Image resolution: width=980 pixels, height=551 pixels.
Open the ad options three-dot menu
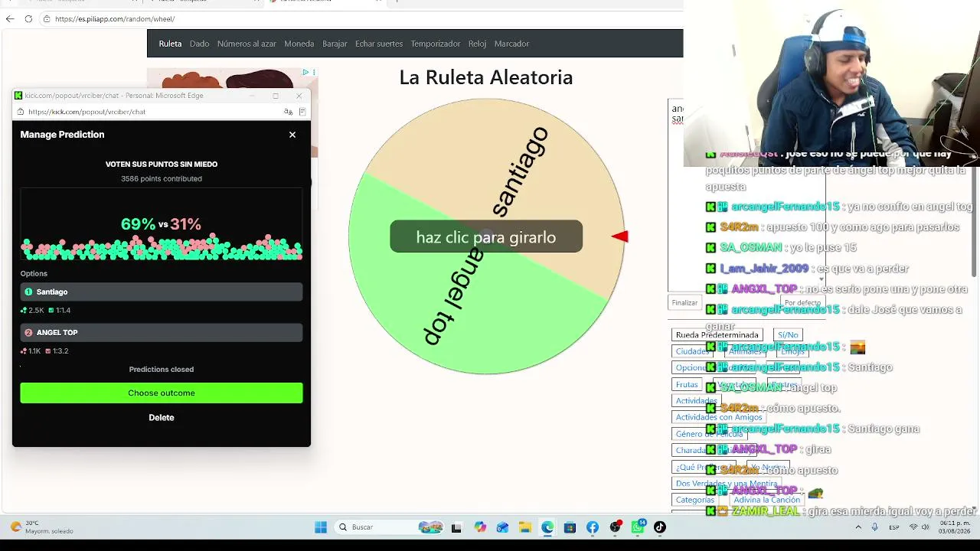click(x=314, y=72)
